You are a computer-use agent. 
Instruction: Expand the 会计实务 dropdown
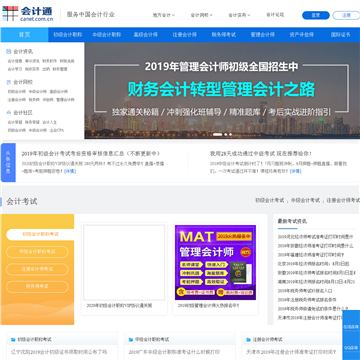coord(239,15)
